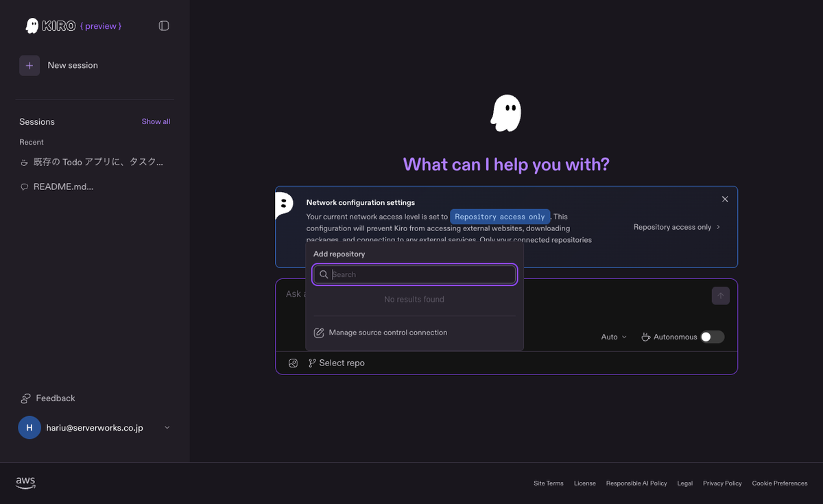Click the git branch icon by Select repo
The width and height of the screenshot is (823, 504).
312,363
